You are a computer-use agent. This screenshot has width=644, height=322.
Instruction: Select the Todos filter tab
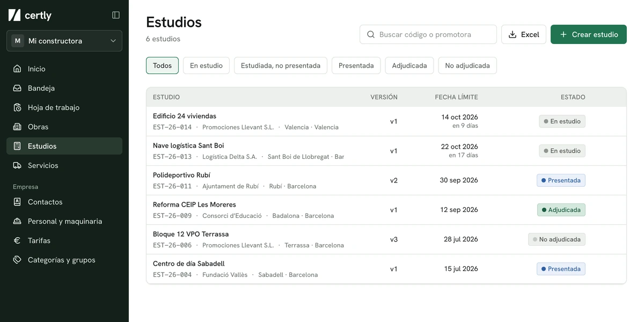click(162, 65)
